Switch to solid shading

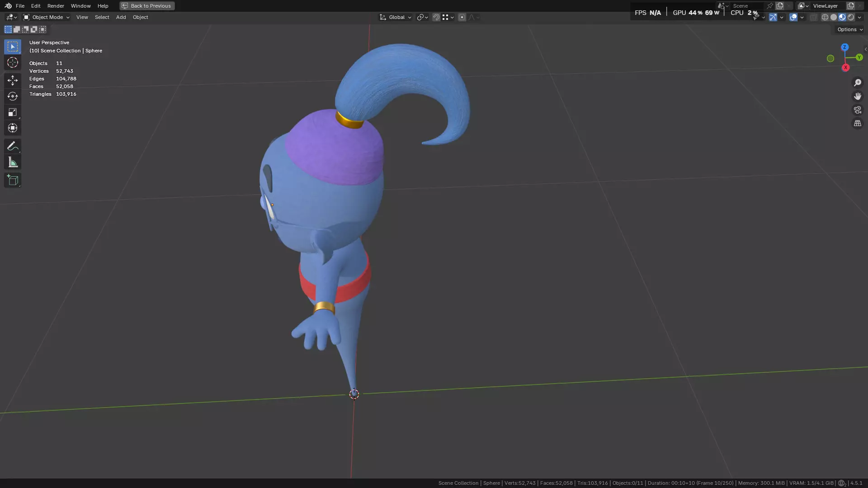[834, 17]
